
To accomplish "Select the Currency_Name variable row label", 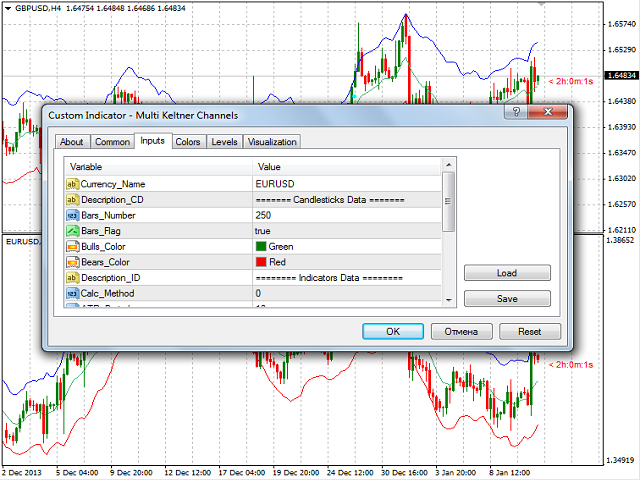I will click(x=113, y=184).
